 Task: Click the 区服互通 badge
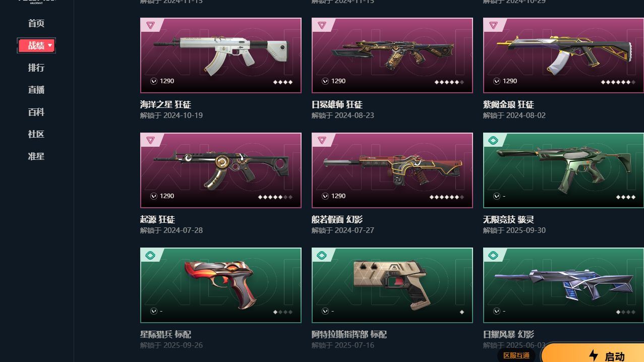[x=517, y=355]
